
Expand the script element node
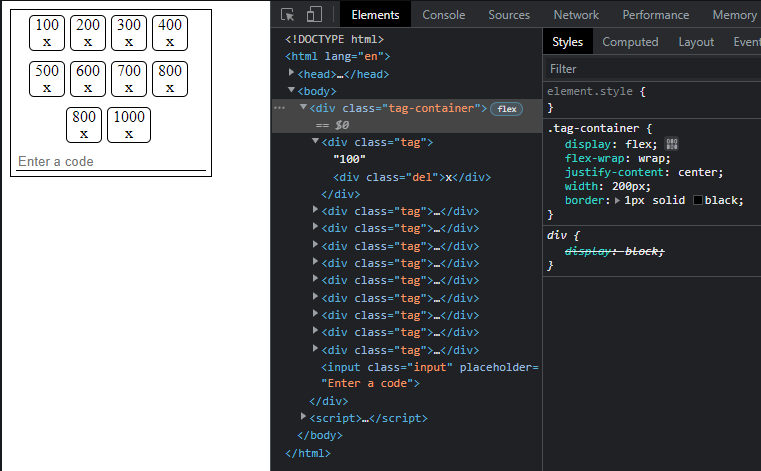(x=303, y=417)
